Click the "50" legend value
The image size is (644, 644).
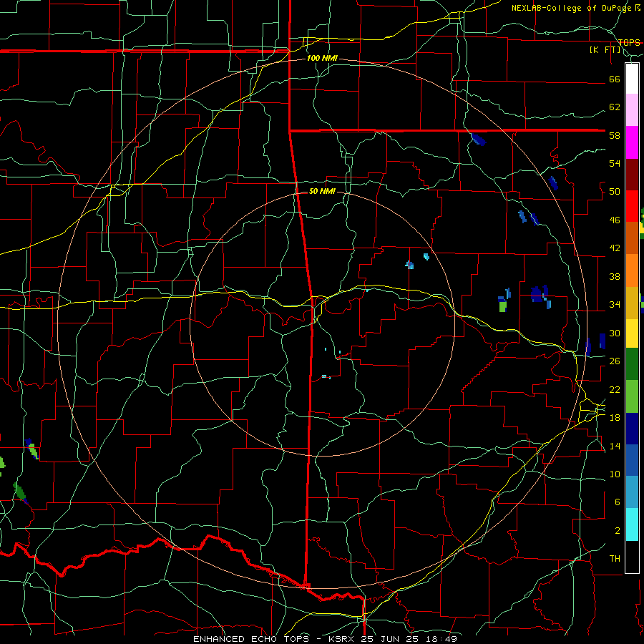(x=615, y=192)
